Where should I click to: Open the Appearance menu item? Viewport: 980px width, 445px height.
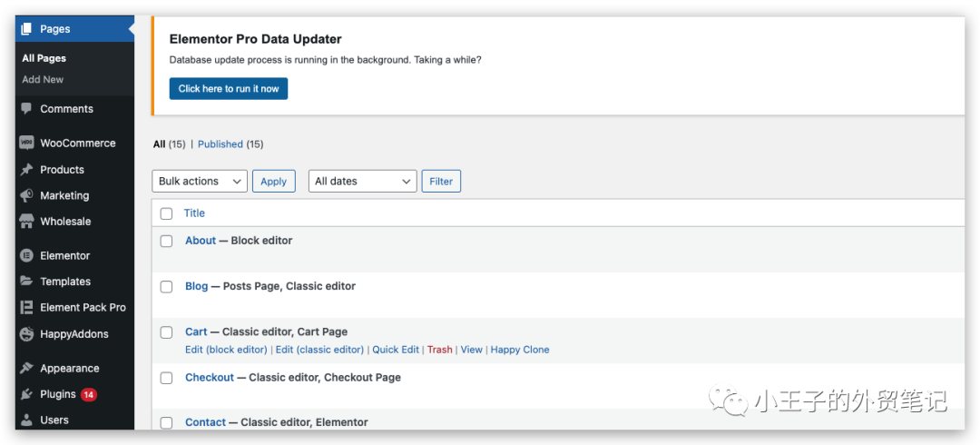pyautogui.click(x=69, y=369)
